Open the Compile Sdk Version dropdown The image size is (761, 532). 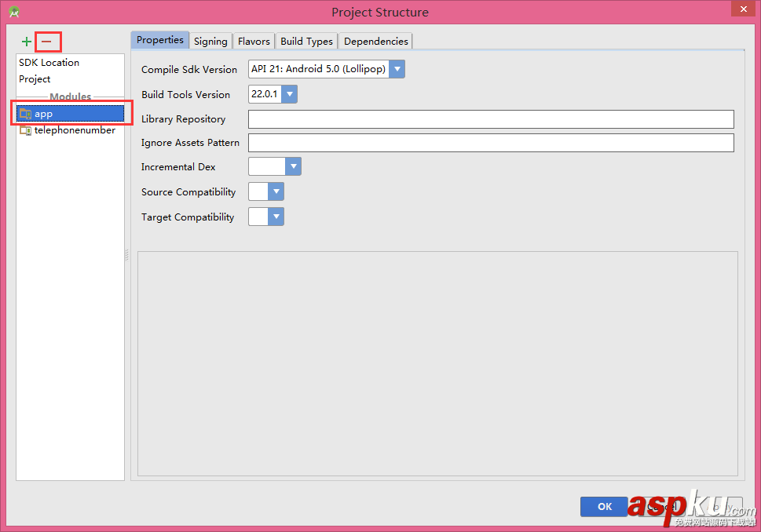click(x=397, y=69)
